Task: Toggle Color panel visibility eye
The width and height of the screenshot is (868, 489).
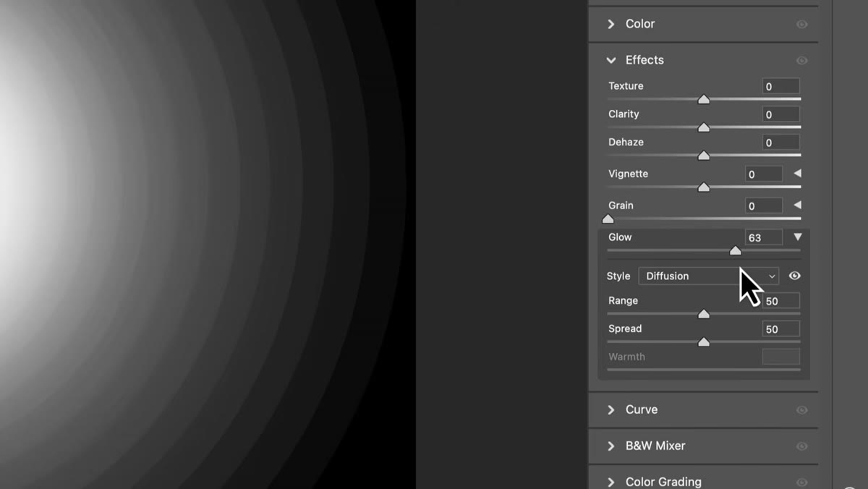Action: tap(801, 24)
